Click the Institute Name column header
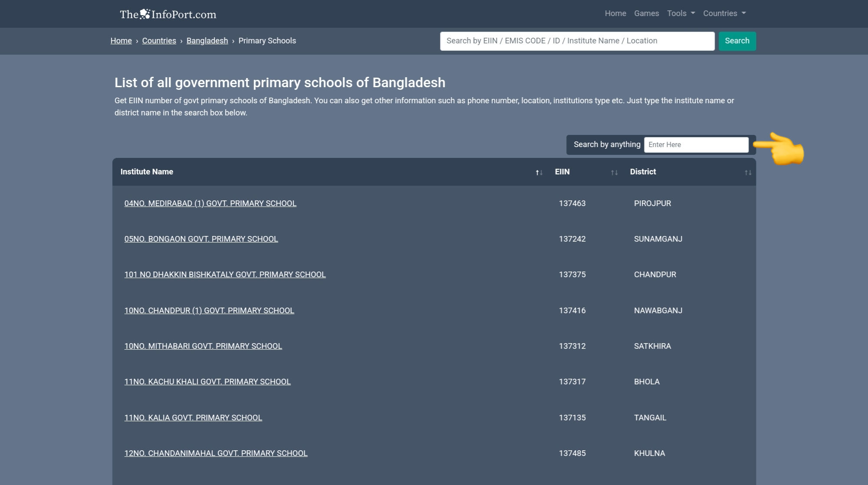This screenshot has width=868, height=485. 147,172
